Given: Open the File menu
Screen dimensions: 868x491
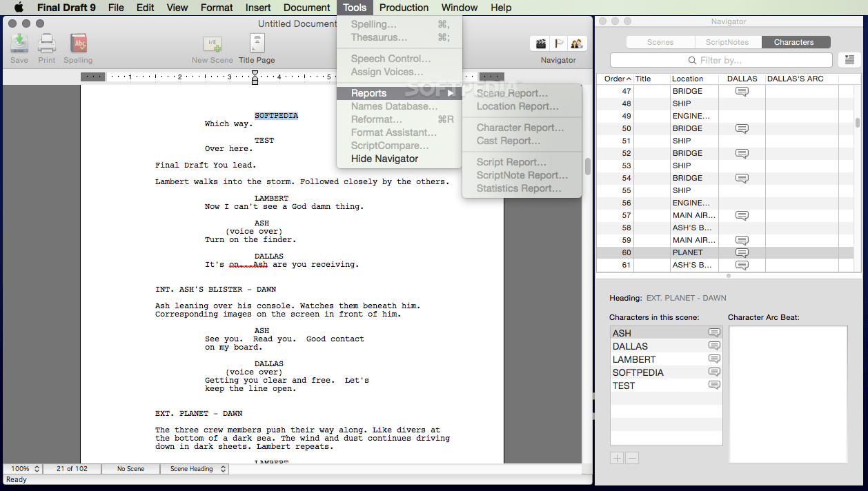Looking at the screenshot, I should pos(116,8).
